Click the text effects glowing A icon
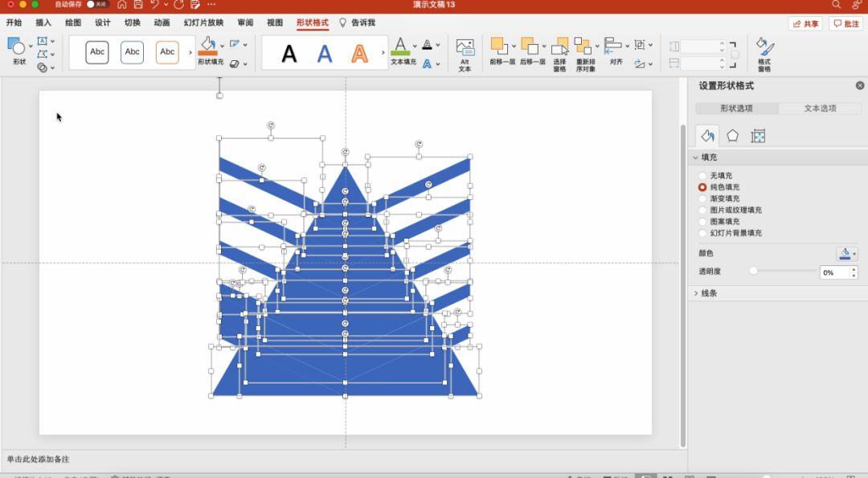 [427, 63]
